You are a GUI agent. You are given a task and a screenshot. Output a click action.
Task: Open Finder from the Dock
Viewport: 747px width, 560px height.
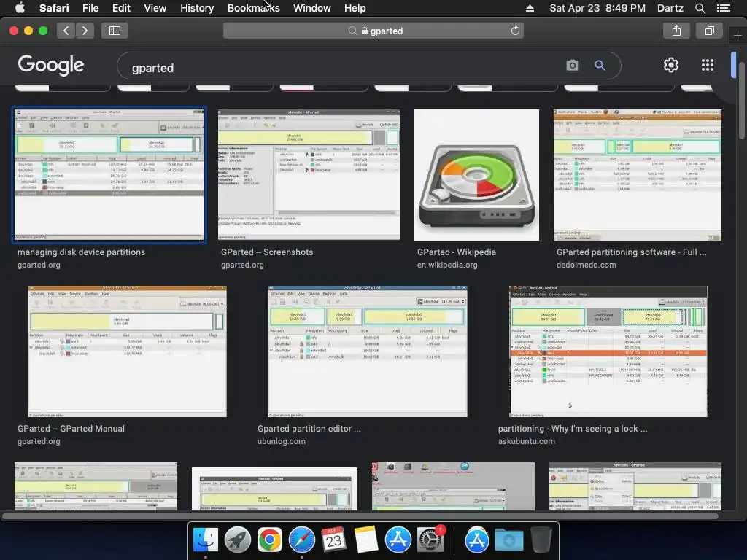205,540
